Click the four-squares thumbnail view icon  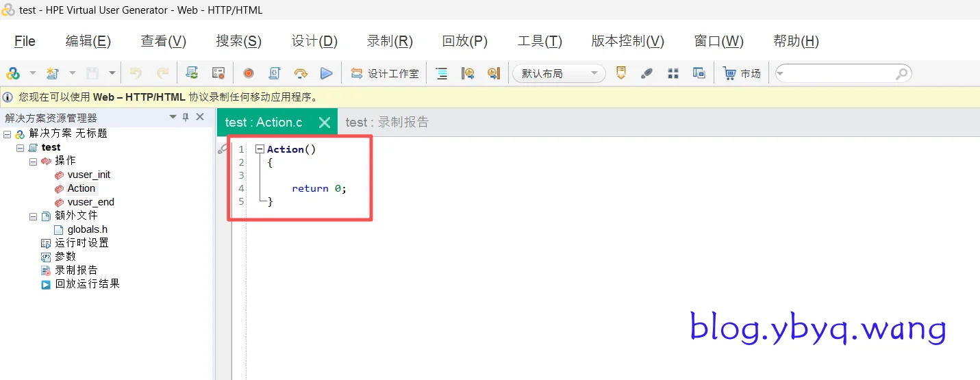(673, 73)
